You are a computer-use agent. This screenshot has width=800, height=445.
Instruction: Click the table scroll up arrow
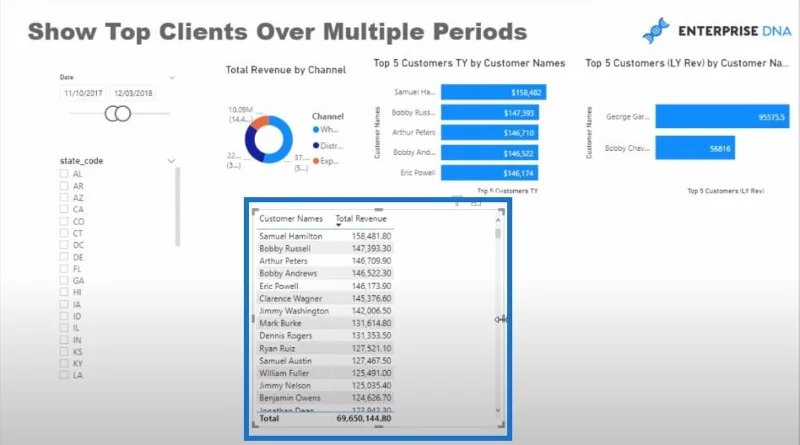pos(498,220)
